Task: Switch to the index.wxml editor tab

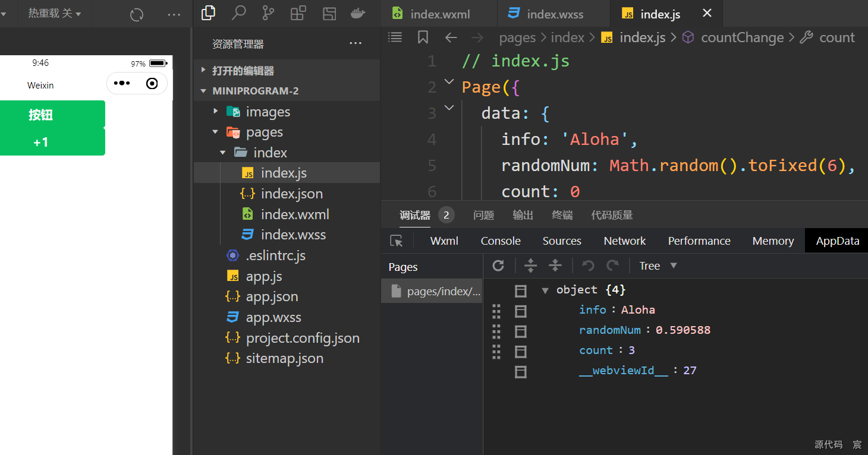Action: 439,14
